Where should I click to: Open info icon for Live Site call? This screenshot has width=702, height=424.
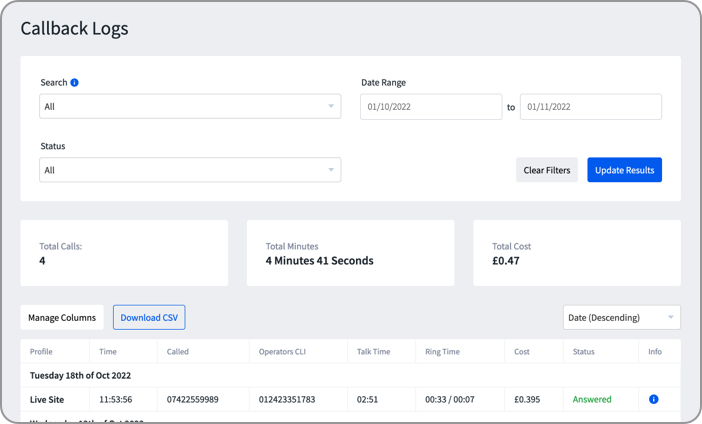[654, 399]
